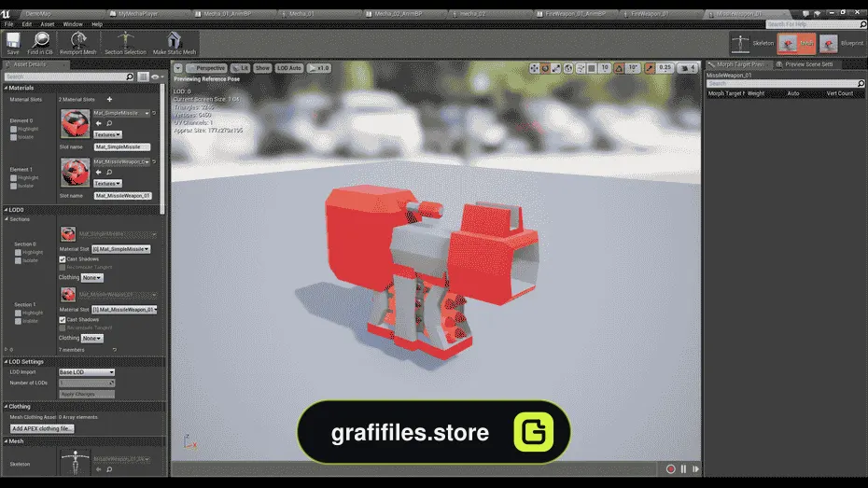The width and height of the screenshot is (868, 488).
Task: Open the Window menu
Action: 73,24
